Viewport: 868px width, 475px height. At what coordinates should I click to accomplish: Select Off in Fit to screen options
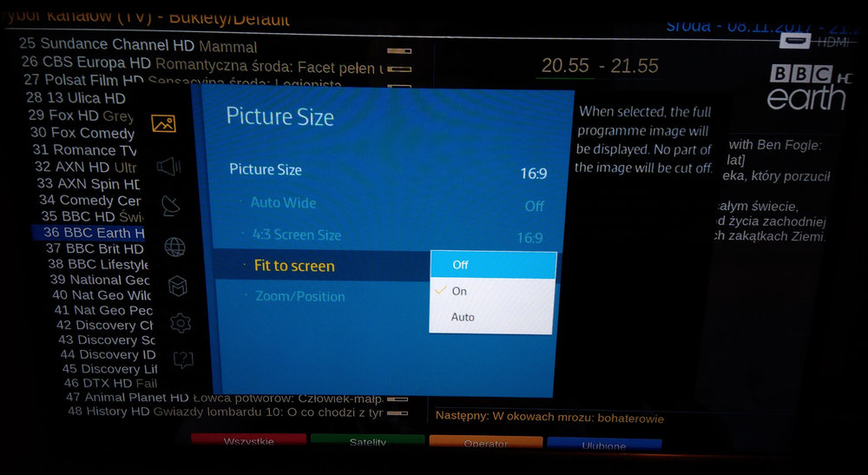pyautogui.click(x=493, y=264)
